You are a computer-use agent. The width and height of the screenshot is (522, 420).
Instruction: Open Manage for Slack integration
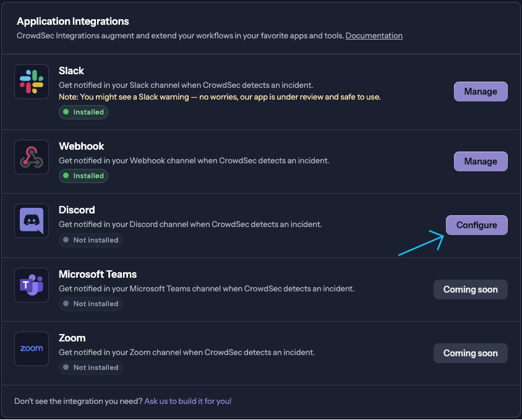pyautogui.click(x=481, y=92)
